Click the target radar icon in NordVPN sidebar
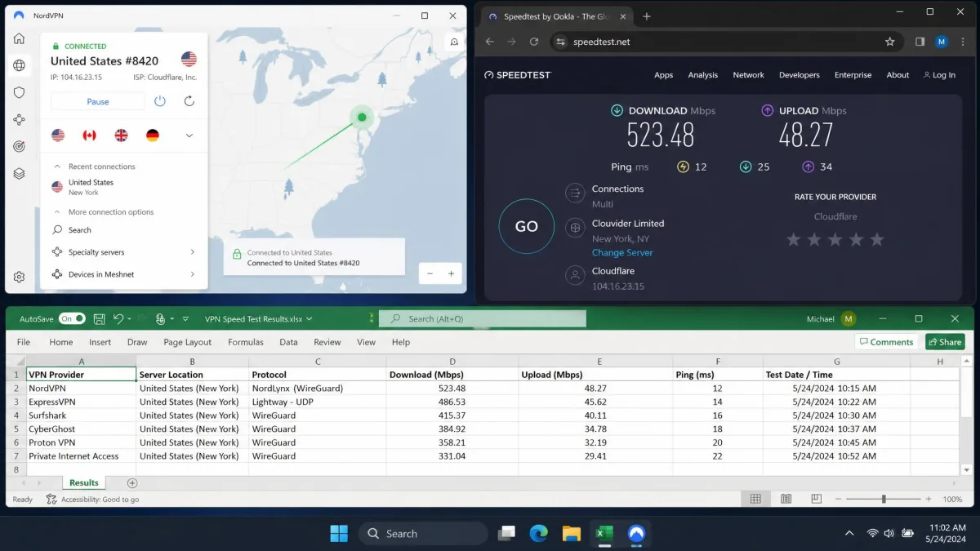The width and height of the screenshot is (980, 551). [x=20, y=146]
